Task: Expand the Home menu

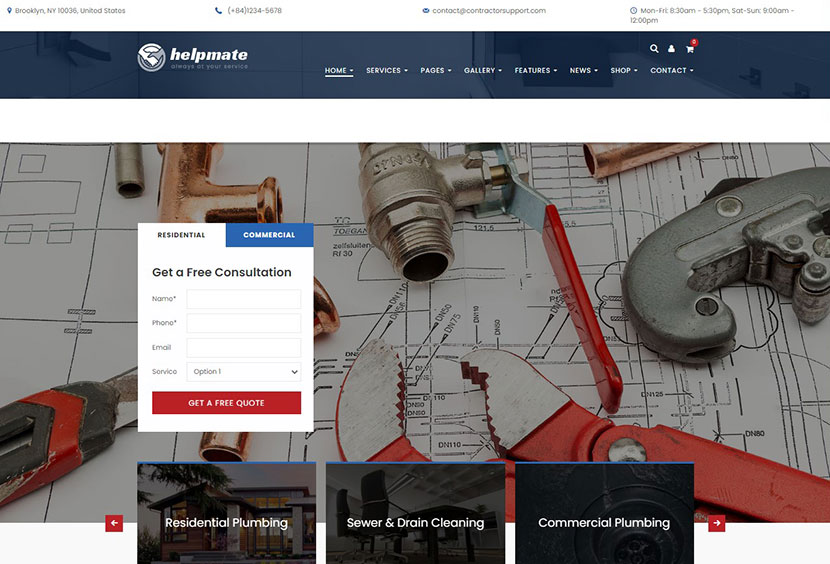Action: pos(339,70)
